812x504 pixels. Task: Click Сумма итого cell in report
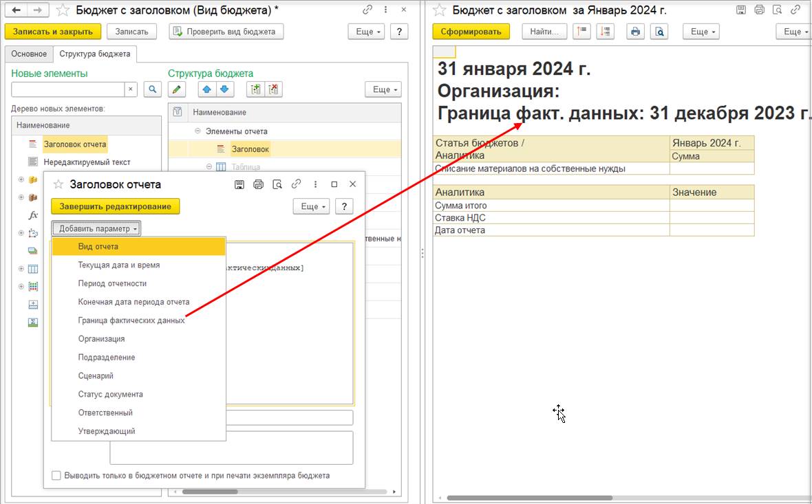click(551, 206)
